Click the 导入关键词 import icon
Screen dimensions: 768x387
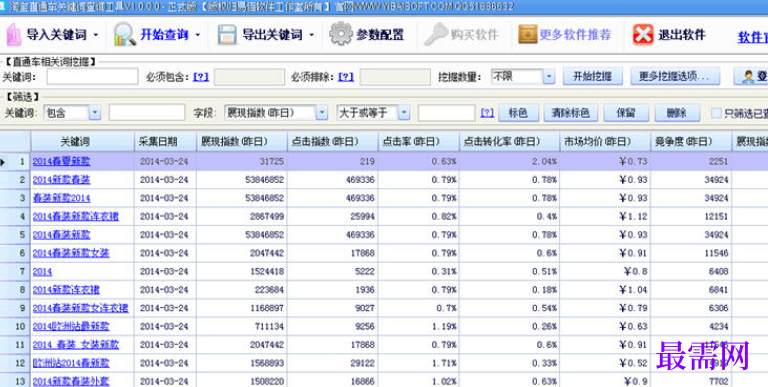(13, 34)
